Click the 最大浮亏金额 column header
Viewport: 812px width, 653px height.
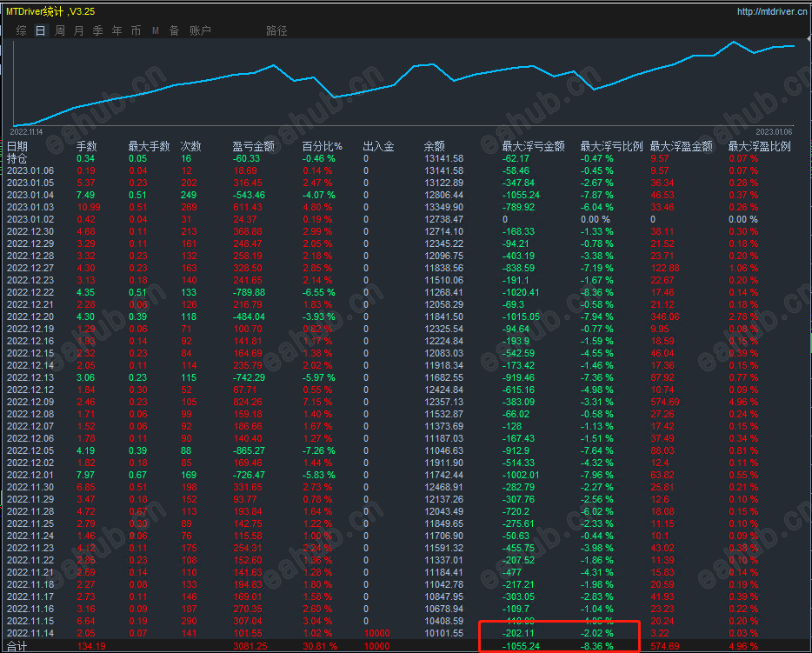coord(534,147)
